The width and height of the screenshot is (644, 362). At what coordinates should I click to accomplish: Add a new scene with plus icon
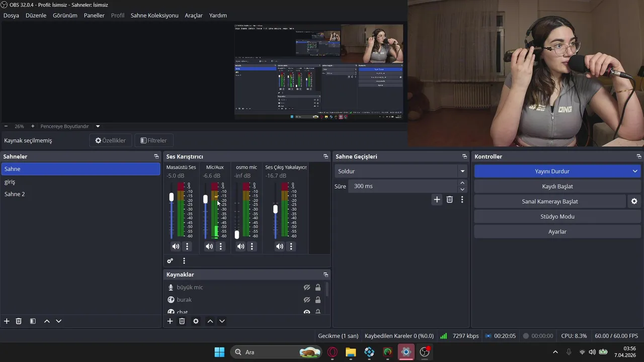7,321
